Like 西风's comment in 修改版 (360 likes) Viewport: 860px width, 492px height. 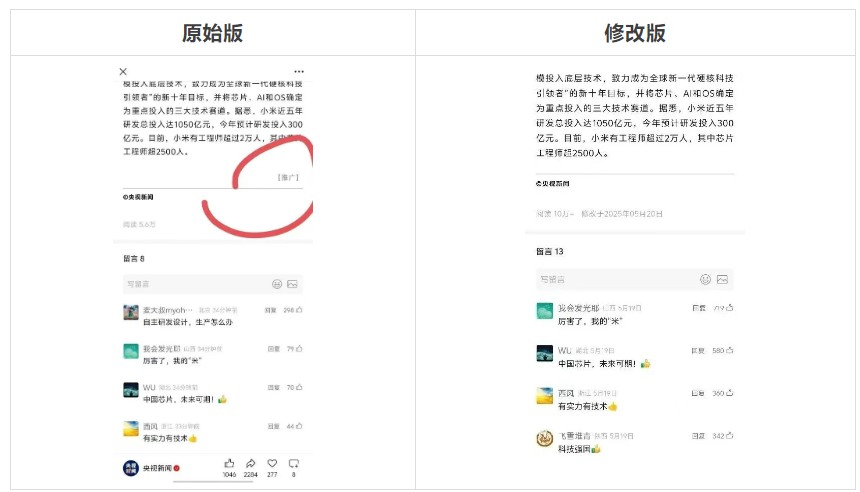(729, 393)
